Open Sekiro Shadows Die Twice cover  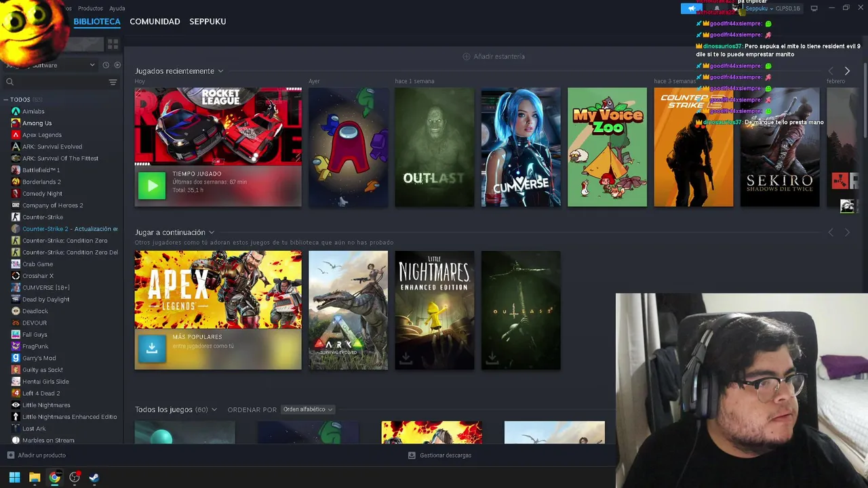pyautogui.click(x=780, y=147)
